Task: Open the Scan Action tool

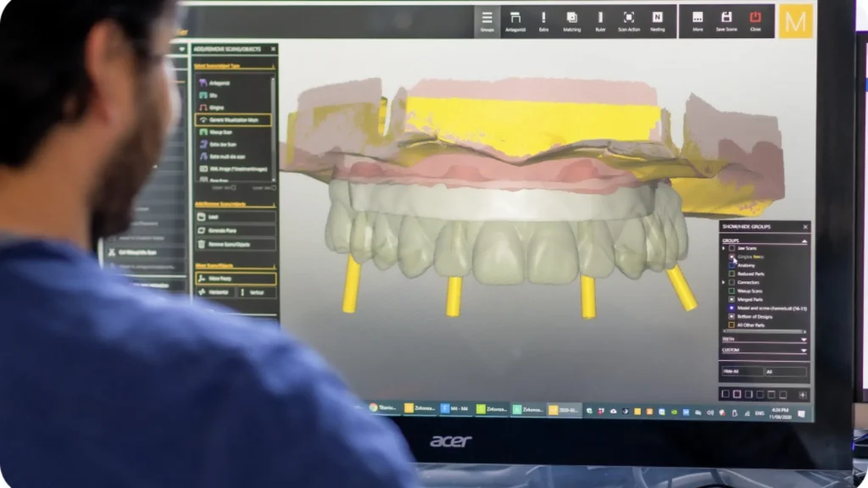Action: 629,20
